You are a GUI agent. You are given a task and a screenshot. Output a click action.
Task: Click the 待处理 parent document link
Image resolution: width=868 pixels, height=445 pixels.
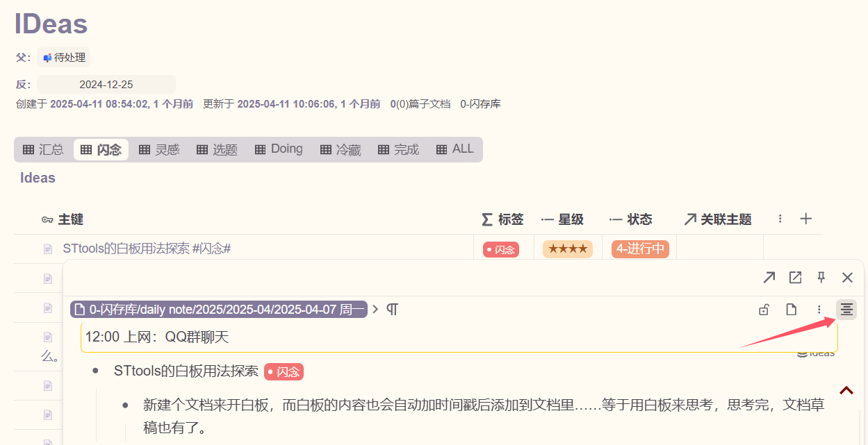64,58
